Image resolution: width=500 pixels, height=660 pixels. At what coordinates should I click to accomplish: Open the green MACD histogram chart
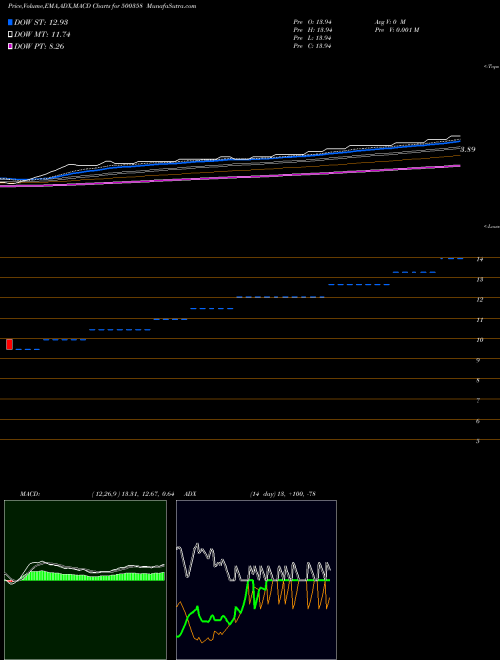(85, 580)
